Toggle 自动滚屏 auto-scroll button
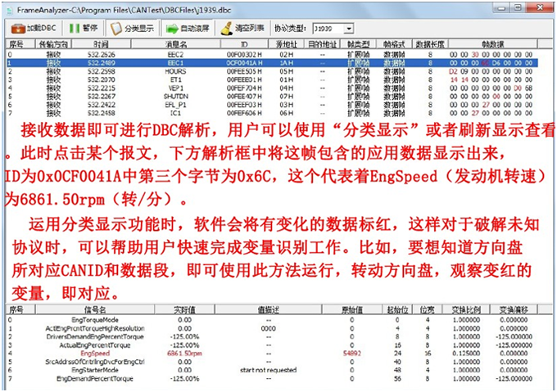The width and height of the screenshot is (557, 392). [x=189, y=28]
